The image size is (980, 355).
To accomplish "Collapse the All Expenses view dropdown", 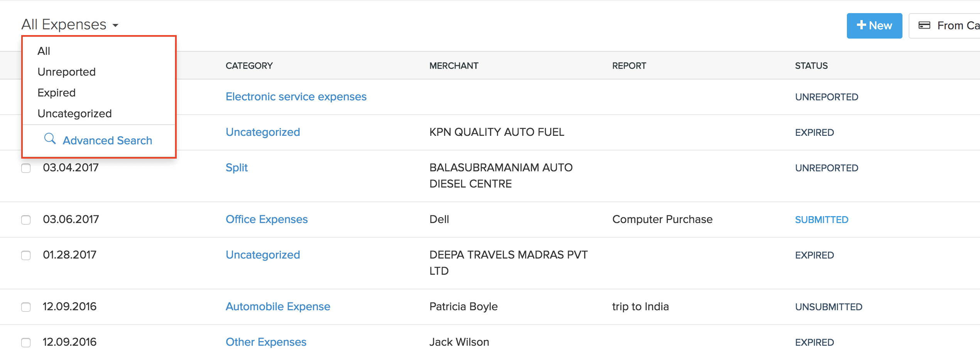I will 70,25.
